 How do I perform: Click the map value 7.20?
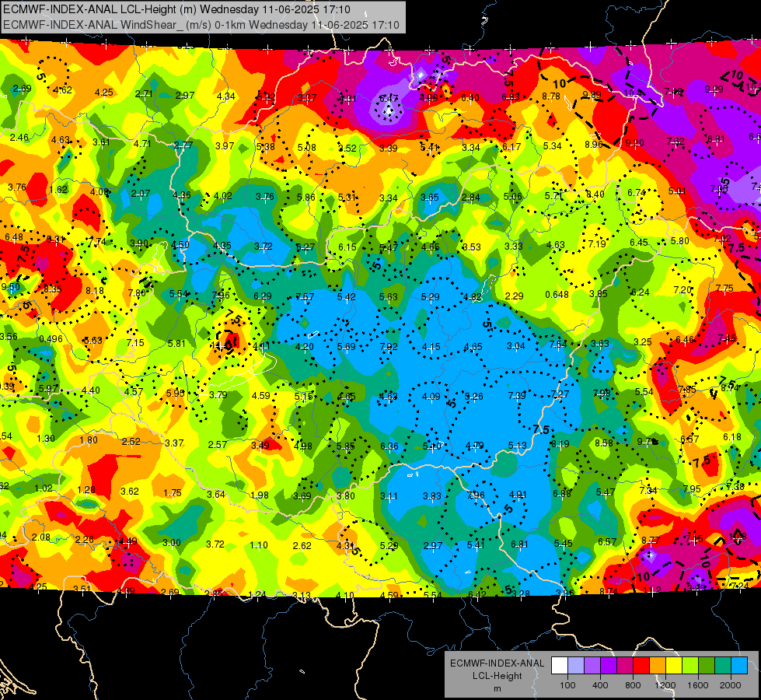pos(682,290)
